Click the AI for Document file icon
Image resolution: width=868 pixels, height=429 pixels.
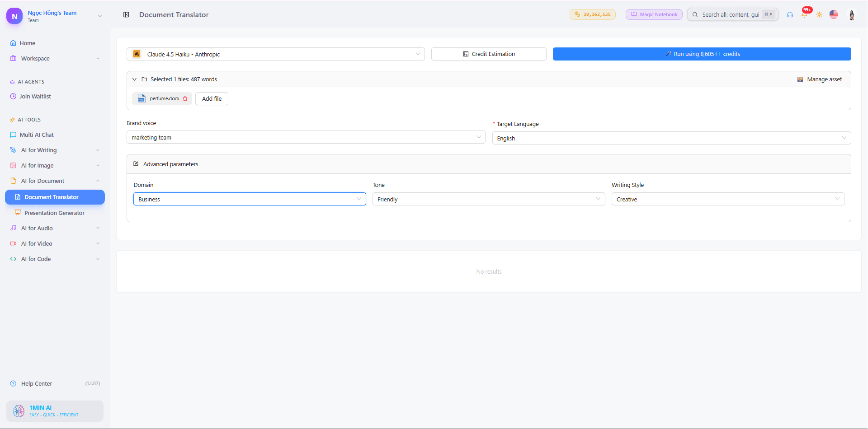13,181
